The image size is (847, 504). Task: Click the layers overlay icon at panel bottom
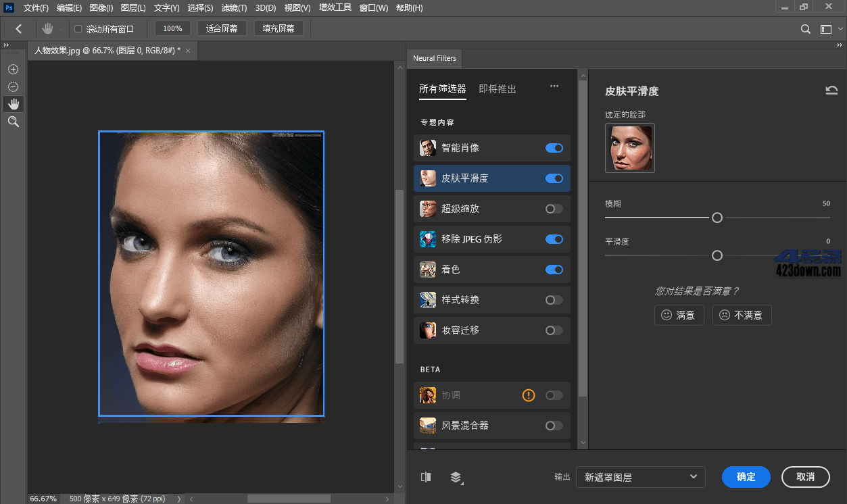[x=456, y=477]
